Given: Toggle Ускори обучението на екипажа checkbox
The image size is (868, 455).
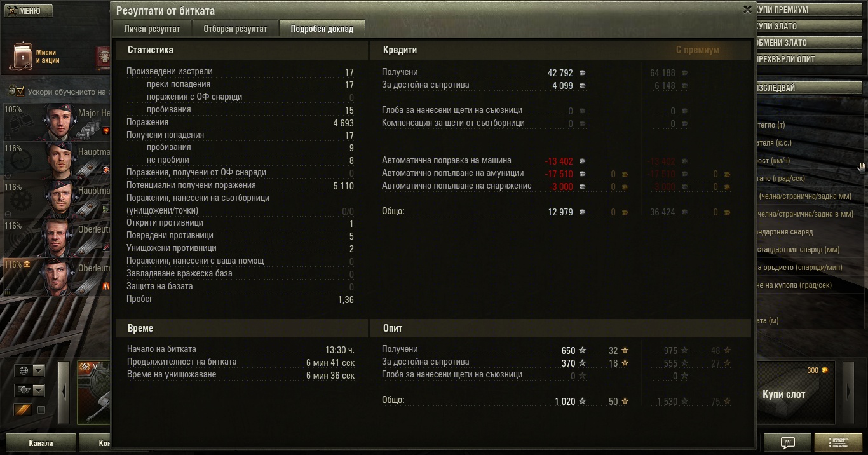Looking at the screenshot, I should pyautogui.click(x=20, y=92).
